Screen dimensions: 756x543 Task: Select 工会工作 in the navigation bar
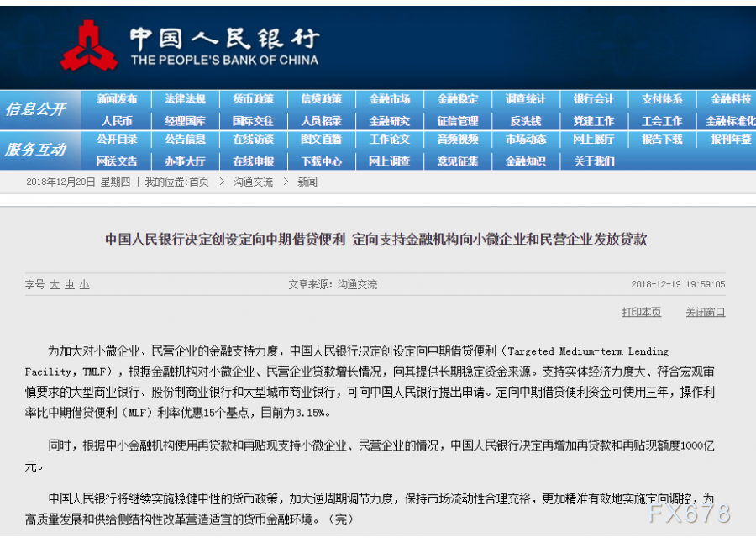[x=662, y=121]
